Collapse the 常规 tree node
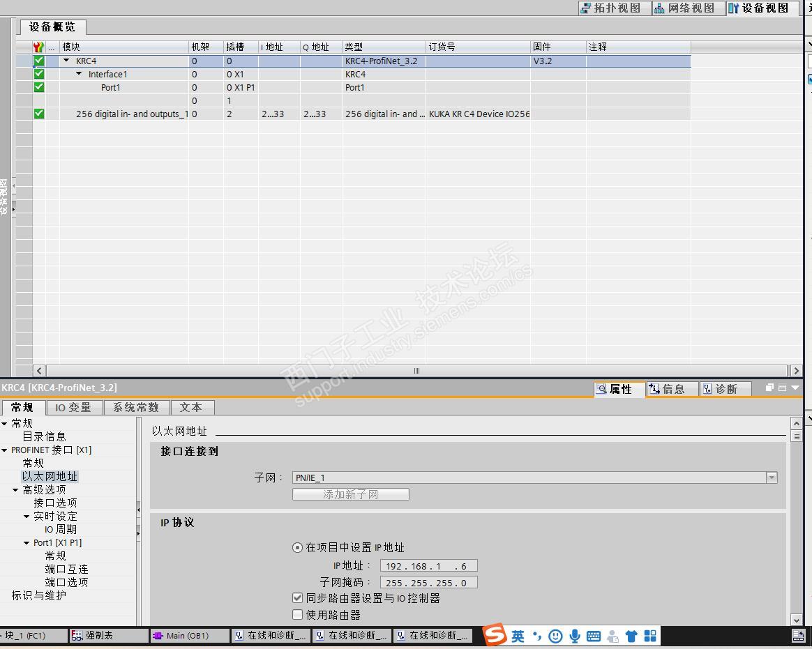 [x=5, y=423]
